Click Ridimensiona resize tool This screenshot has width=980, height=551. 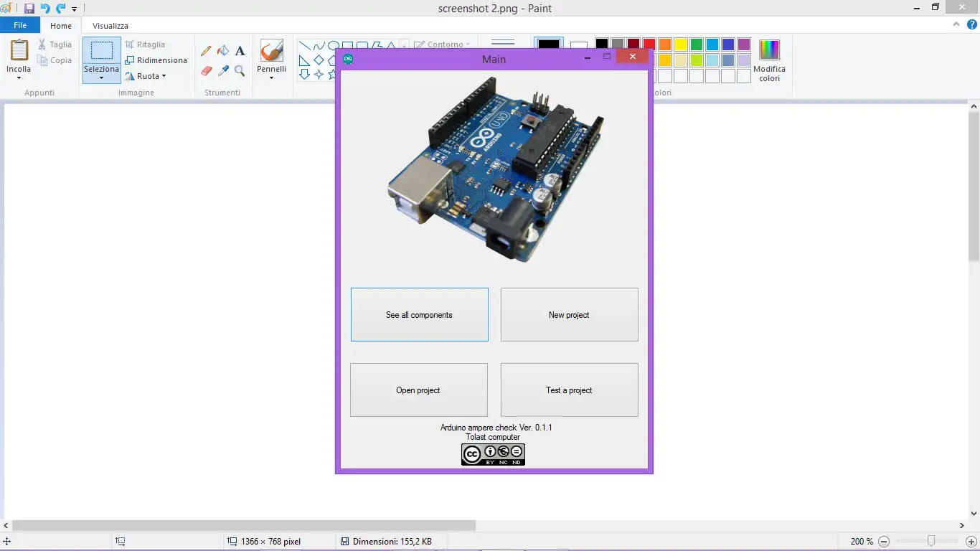click(x=156, y=60)
